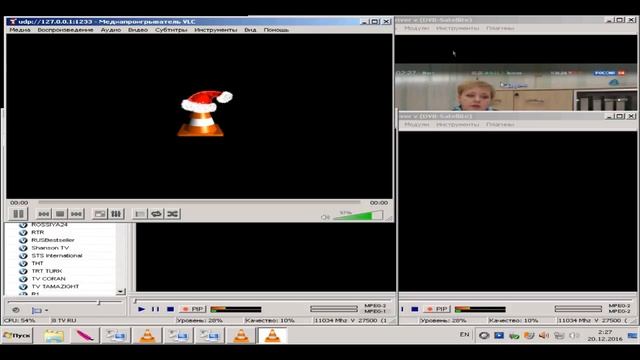
Task: Launch the pink feather taskbar icon
Action: [84, 336]
